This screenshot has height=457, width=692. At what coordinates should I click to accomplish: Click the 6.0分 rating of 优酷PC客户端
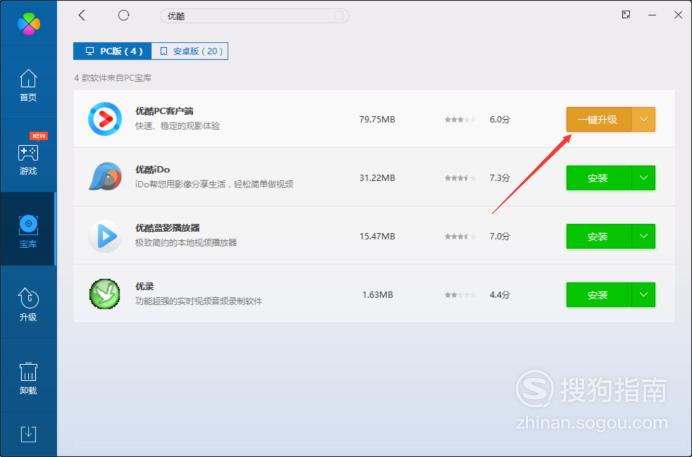coord(500,120)
